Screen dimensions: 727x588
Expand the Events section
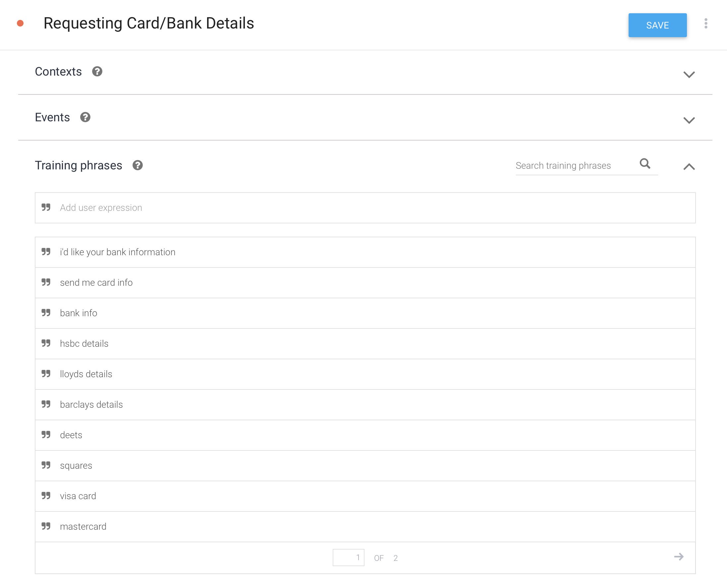pyautogui.click(x=689, y=120)
